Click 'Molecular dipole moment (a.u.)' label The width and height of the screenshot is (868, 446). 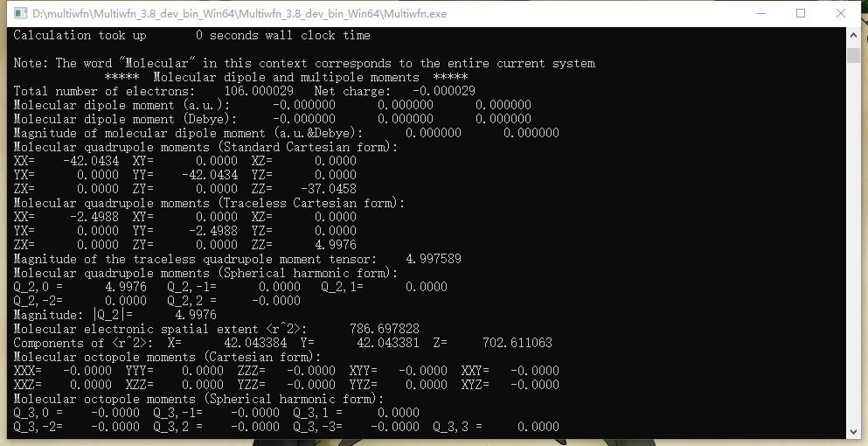(x=122, y=105)
